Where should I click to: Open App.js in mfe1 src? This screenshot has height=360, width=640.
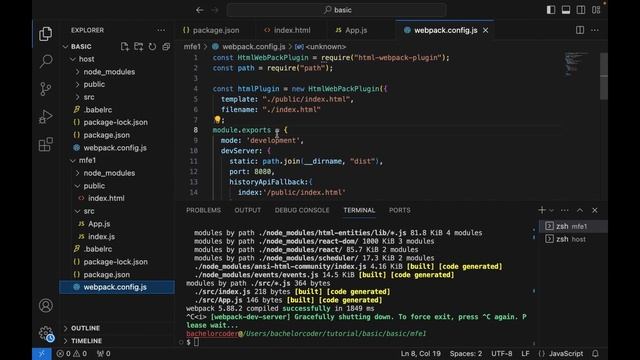(x=99, y=224)
